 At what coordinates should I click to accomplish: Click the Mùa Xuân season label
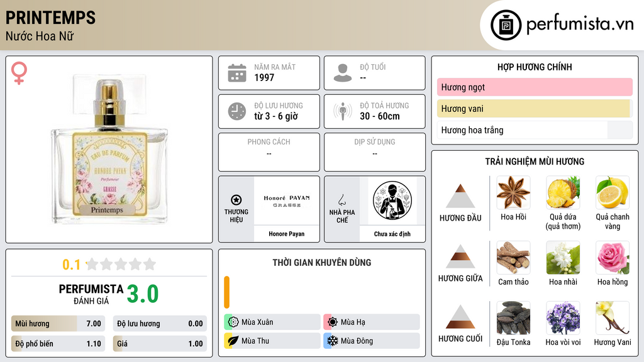pos(257,322)
